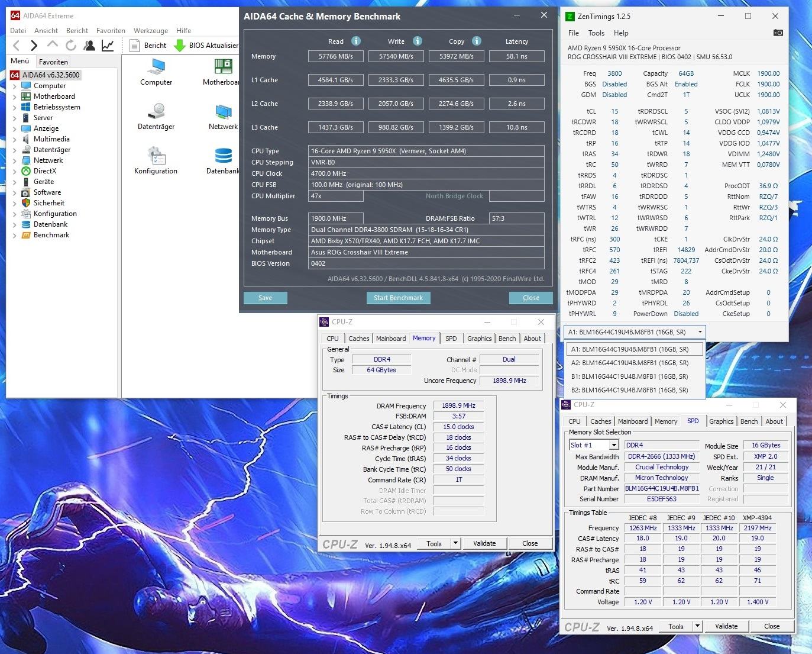The image size is (812, 654).
Task: Click the Read info icon in benchmark
Action: click(x=356, y=41)
